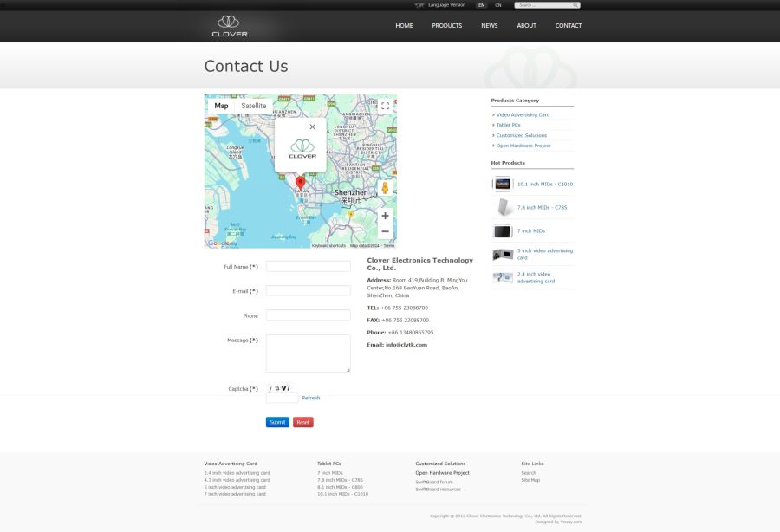Zoom out on the map
The image size is (780, 532).
(385, 231)
